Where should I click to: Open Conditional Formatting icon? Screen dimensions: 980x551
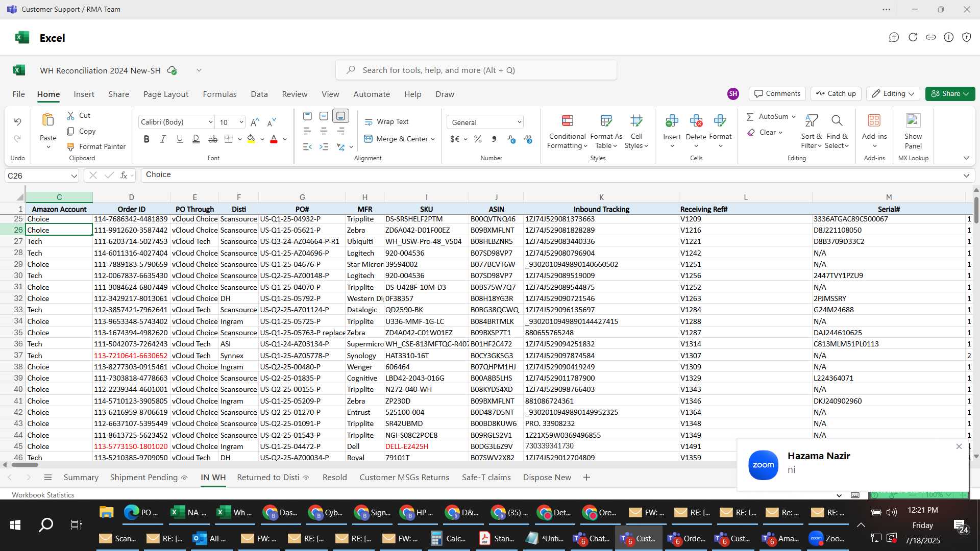pos(567,120)
